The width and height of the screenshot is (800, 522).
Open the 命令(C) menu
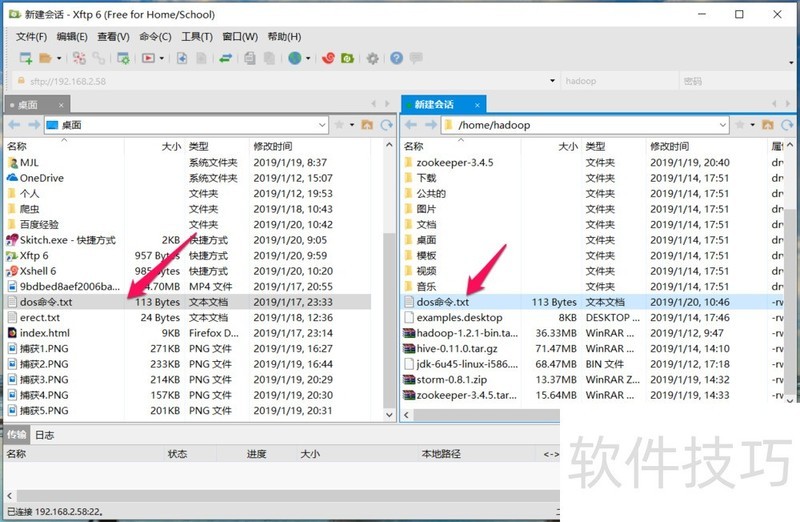click(155, 37)
